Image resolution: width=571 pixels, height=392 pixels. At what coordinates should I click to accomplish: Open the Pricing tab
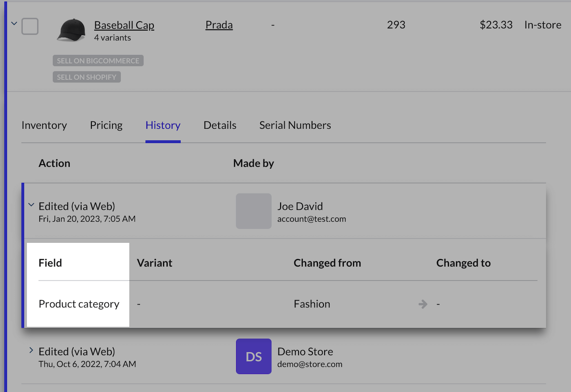point(106,125)
